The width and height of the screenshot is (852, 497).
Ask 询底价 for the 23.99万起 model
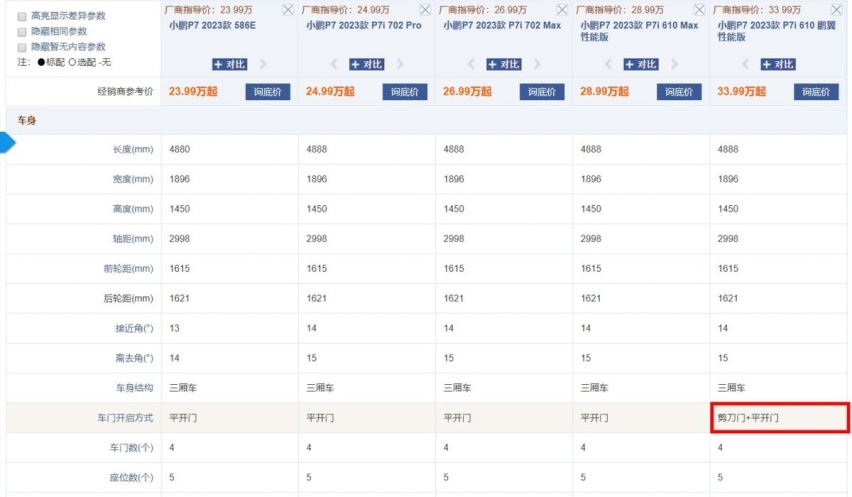coord(268,92)
